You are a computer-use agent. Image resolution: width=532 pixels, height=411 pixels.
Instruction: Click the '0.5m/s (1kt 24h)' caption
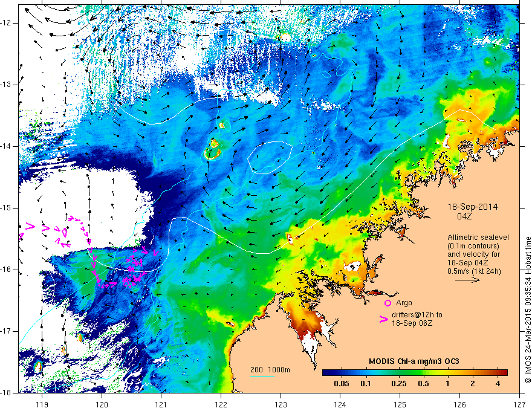pyautogui.click(x=474, y=271)
